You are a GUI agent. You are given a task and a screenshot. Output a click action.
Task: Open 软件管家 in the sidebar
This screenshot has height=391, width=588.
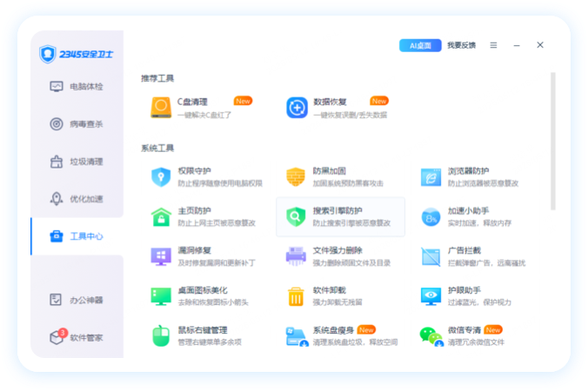(77, 337)
